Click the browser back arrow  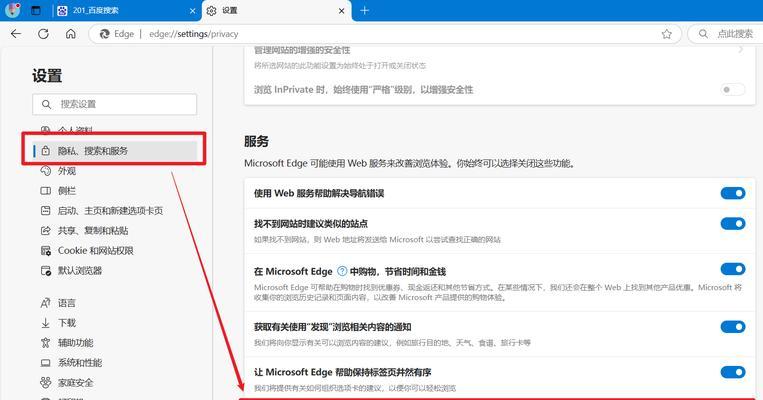(x=16, y=34)
